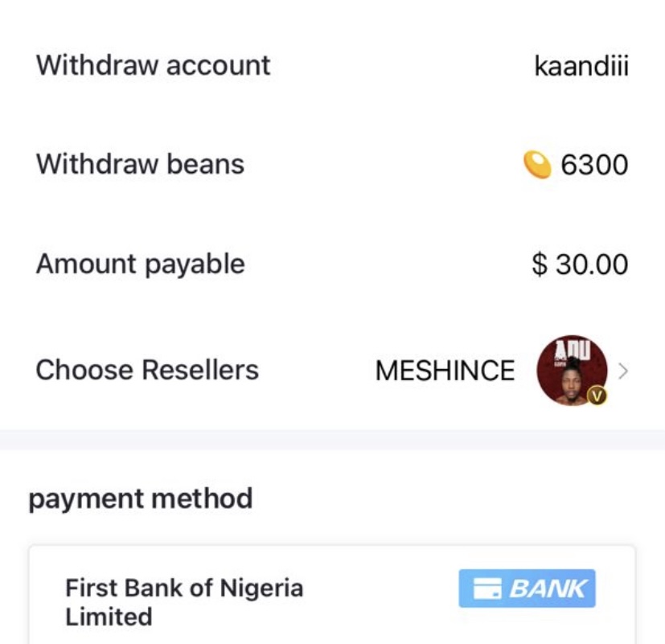This screenshot has width=665, height=644.
Task: Click the Withdraw beans label
Action: (141, 164)
